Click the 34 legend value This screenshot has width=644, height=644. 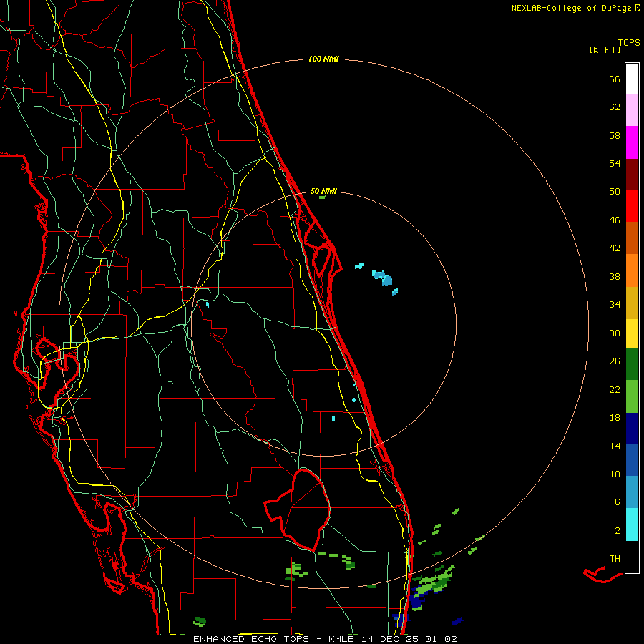tap(615, 305)
